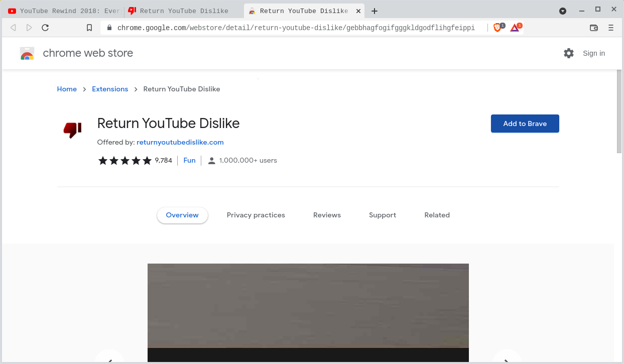624x364 pixels.
Task: Click the Brave Shields lion icon
Action: tap(497, 28)
